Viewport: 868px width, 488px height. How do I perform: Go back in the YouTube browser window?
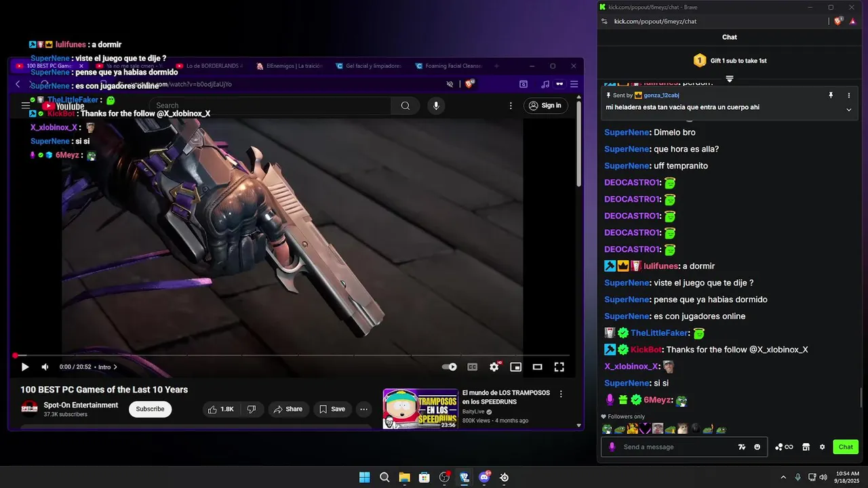point(18,84)
